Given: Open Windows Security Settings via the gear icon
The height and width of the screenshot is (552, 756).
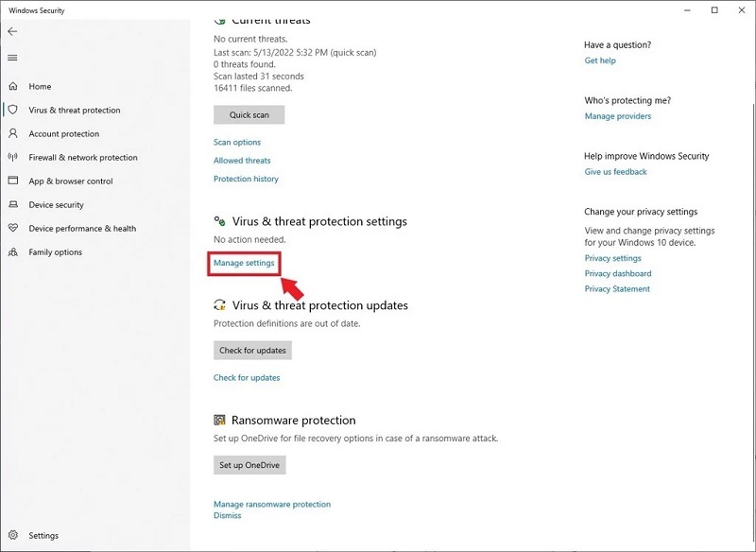Looking at the screenshot, I should [x=12, y=534].
